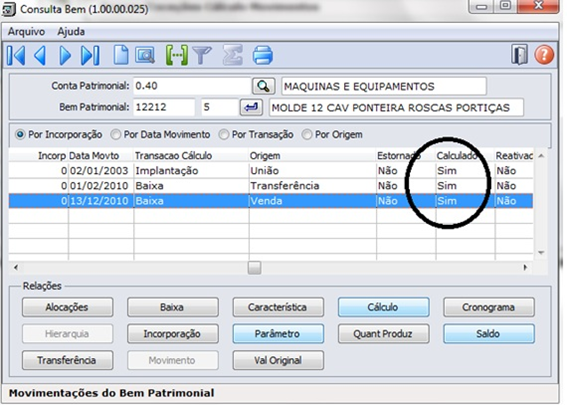Click Conta Patrimonial lookup magnifier button
The width and height of the screenshot is (567, 405).
pyautogui.click(x=263, y=86)
